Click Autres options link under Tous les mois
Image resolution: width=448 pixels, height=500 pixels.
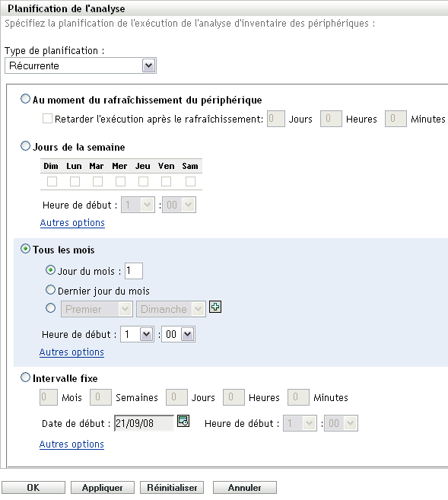71,352
